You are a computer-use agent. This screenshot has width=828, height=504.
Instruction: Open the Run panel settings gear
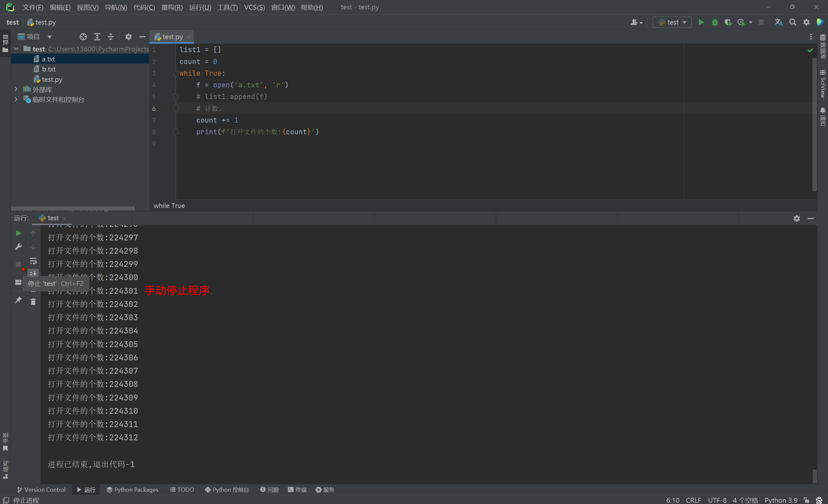tap(796, 218)
